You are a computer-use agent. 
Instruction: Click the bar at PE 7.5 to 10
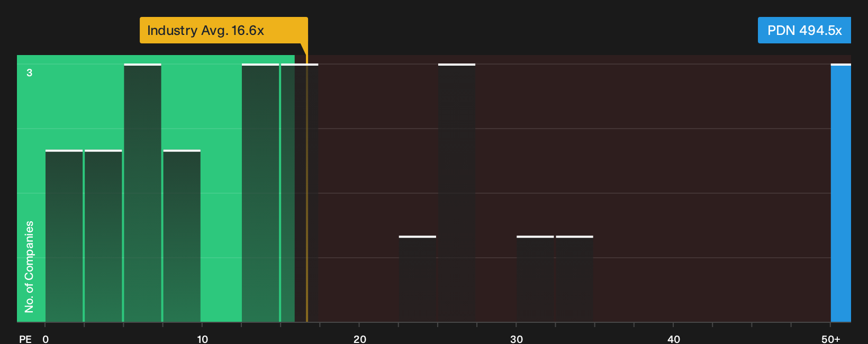182,236
